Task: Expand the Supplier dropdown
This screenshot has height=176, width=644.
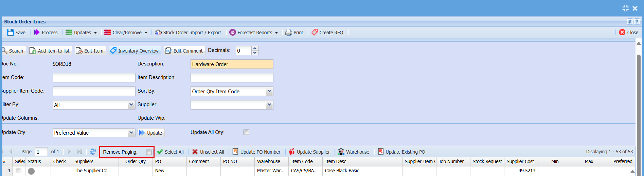Action: tap(269, 105)
